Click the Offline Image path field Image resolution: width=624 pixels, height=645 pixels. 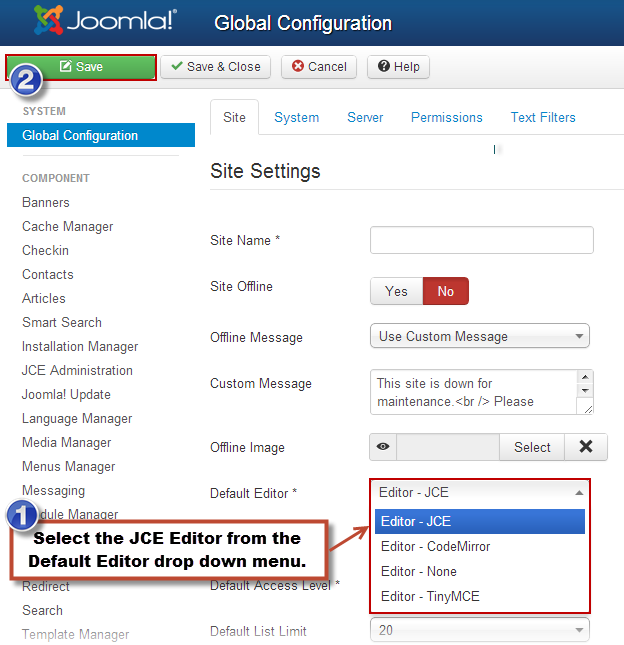[x=448, y=447]
